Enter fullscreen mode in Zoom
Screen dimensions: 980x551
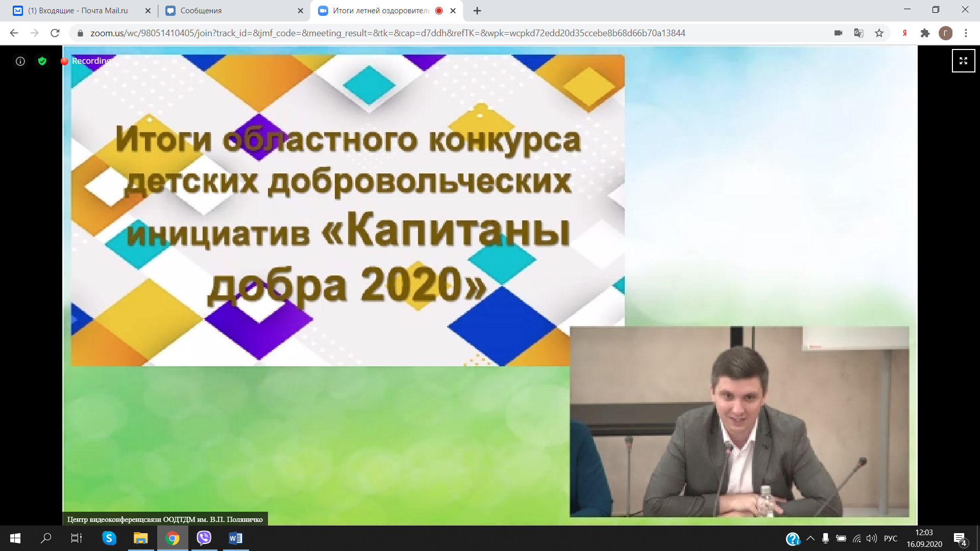click(x=963, y=61)
